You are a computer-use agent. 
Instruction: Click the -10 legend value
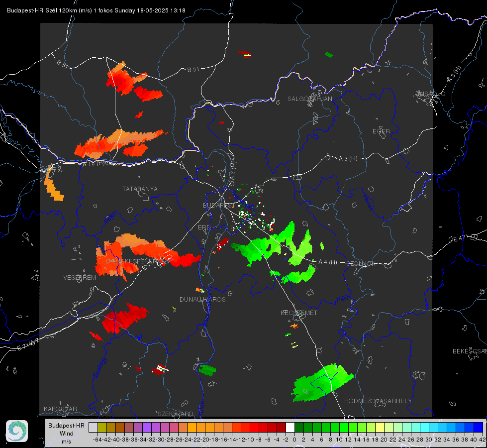click(x=249, y=440)
